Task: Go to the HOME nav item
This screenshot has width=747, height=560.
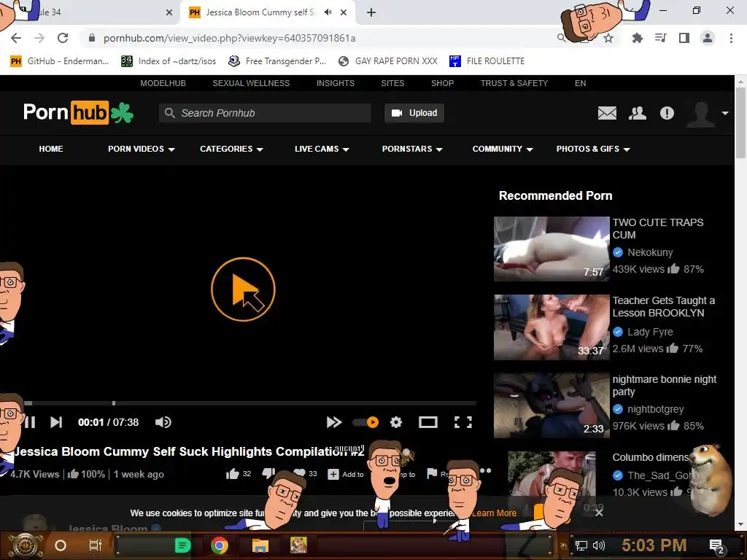Action: click(x=51, y=149)
